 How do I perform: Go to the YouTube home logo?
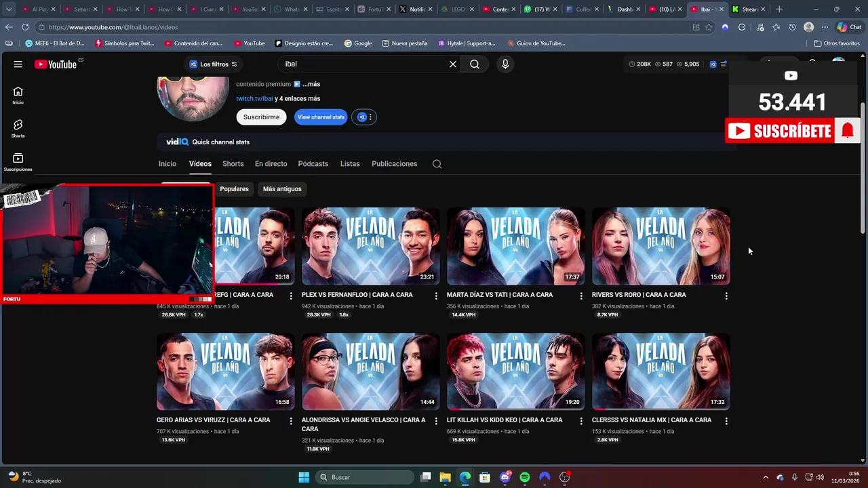point(56,64)
